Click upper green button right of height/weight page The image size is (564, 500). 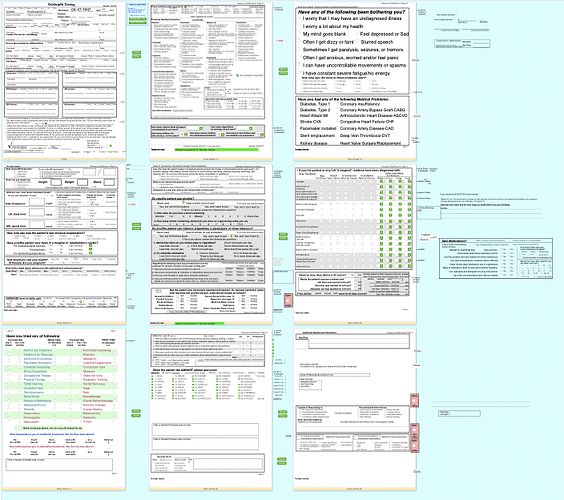click(x=136, y=224)
